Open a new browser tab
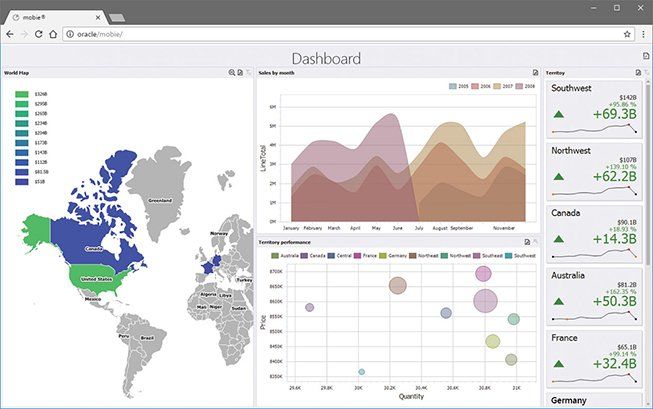Viewport: 653px width, 409px height. pyautogui.click(x=117, y=17)
